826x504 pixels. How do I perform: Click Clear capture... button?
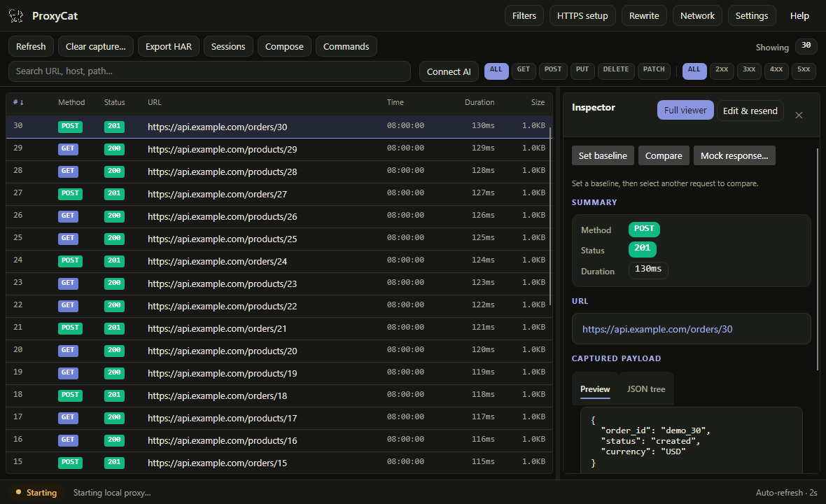[x=95, y=46]
